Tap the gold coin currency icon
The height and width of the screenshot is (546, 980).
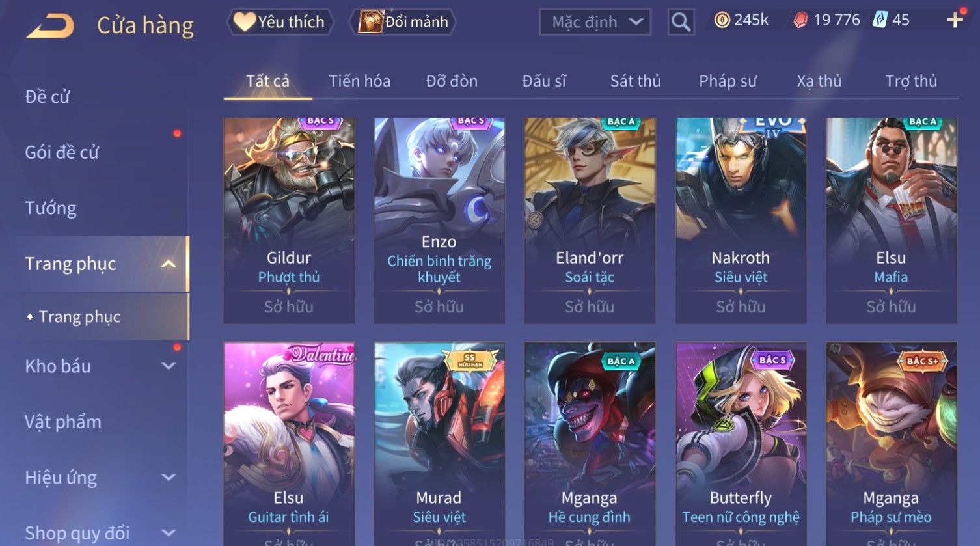click(722, 21)
